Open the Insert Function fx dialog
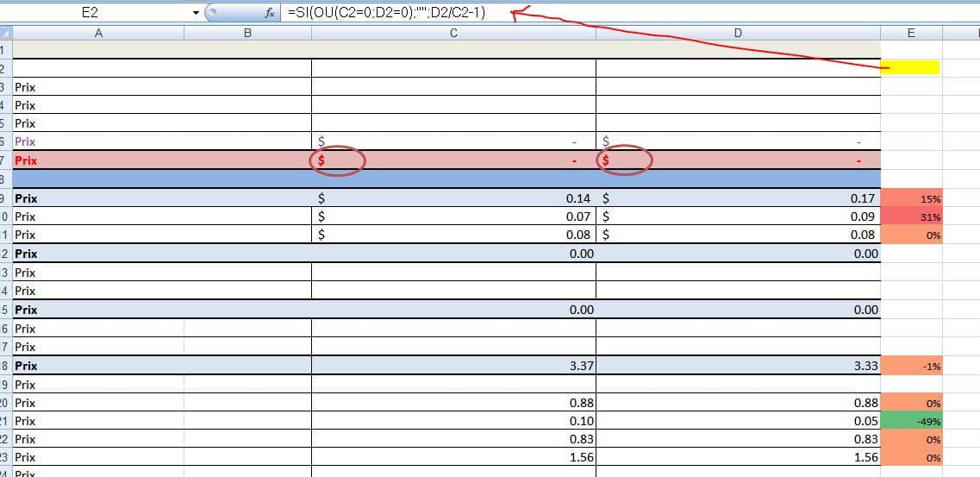 (270, 12)
